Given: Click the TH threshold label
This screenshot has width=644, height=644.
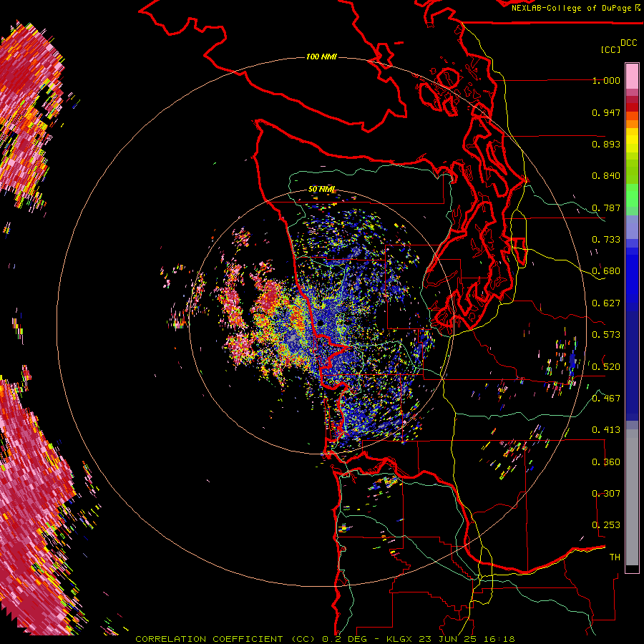Looking at the screenshot, I should pyautogui.click(x=615, y=557).
